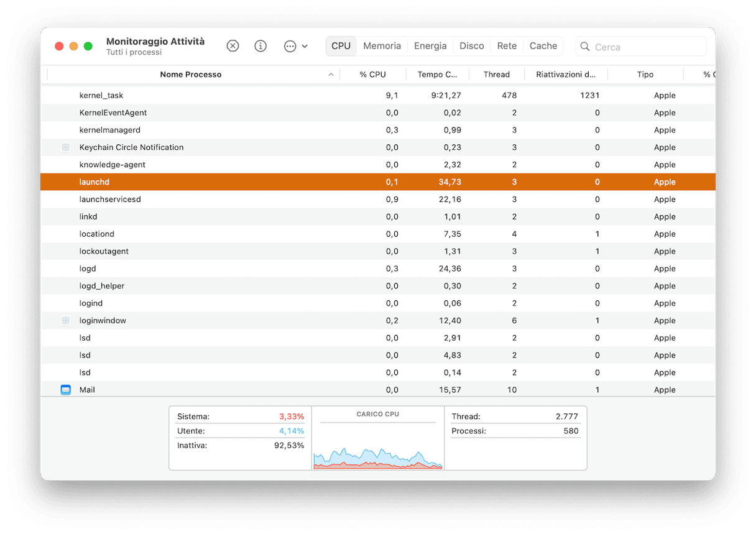Toggle sort arrow on Nome Processo column
This screenshot has height=534, width=756.
point(330,75)
